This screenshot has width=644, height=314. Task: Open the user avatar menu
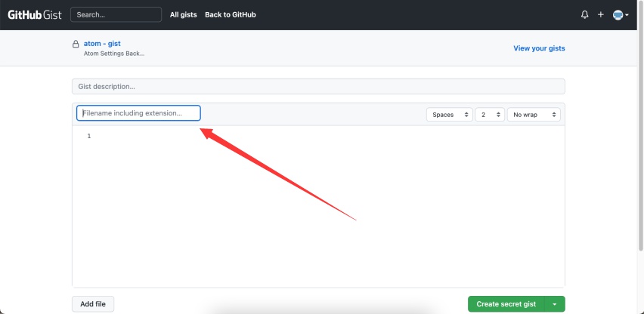point(620,14)
